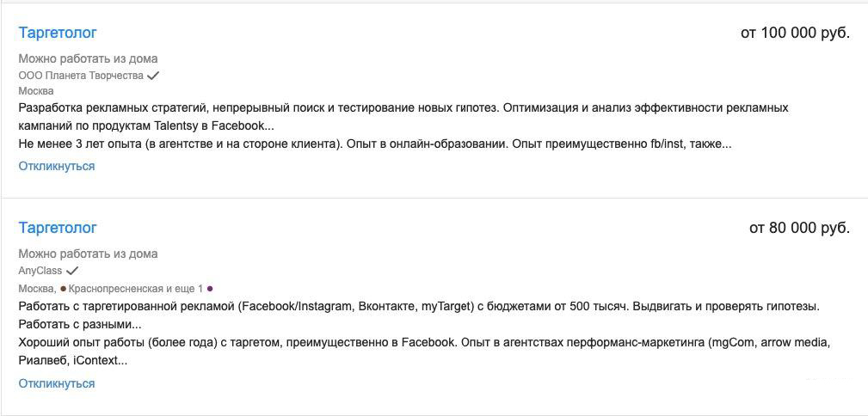Click brown metro dot before Краснопресненская
Screen dimensions: 868x416
click(x=64, y=289)
